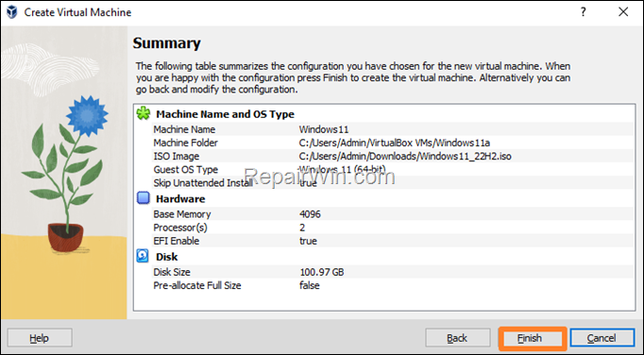Select the Disk Size row label
This screenshot has width=644, height=355.
click(172, 272)
